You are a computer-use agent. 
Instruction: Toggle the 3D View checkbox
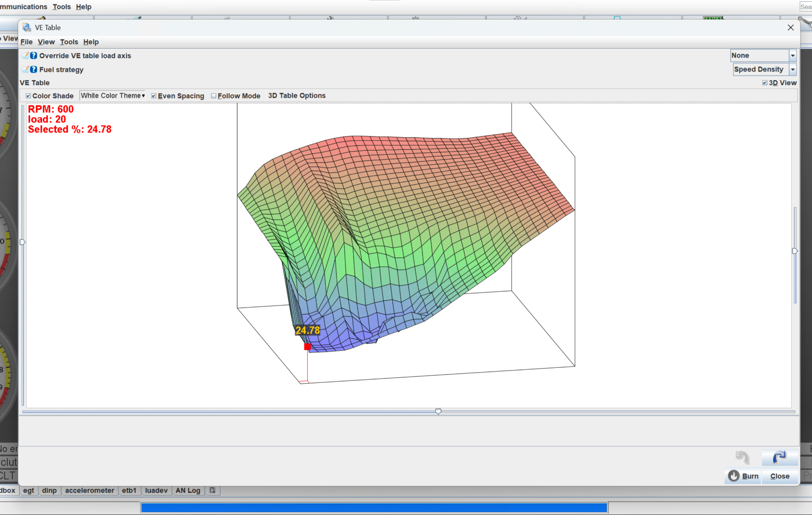pyautogui.click(x=765, y=83)
